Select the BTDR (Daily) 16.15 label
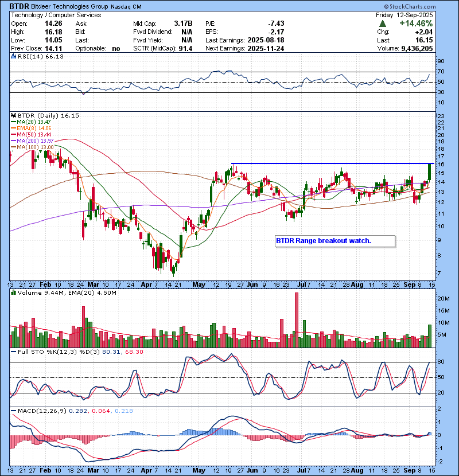This screenshot has height=476, width=459. pyautogui.click(x=48, y=116)
